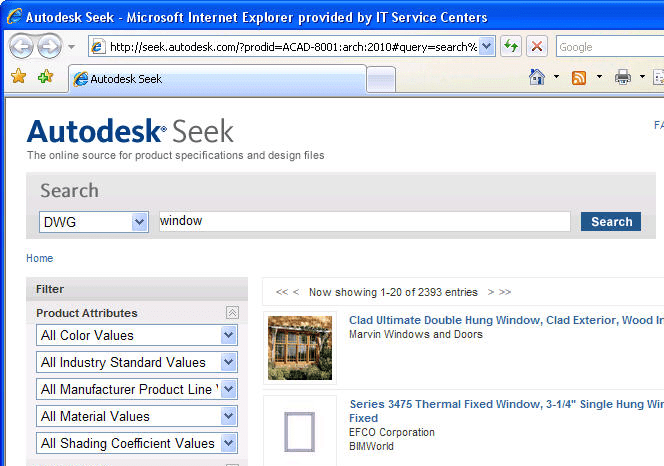
Task: Click the Marvin window photo thumbnail
Action: point(300,348)
